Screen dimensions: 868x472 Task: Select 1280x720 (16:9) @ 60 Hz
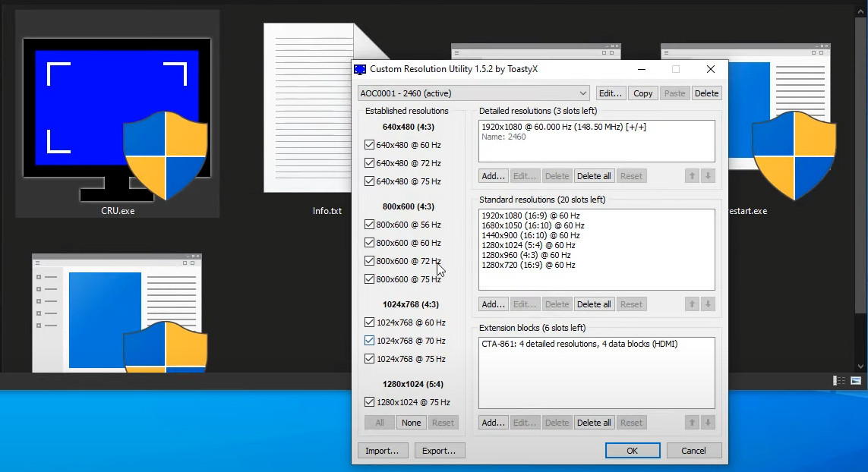coord(529,265)
